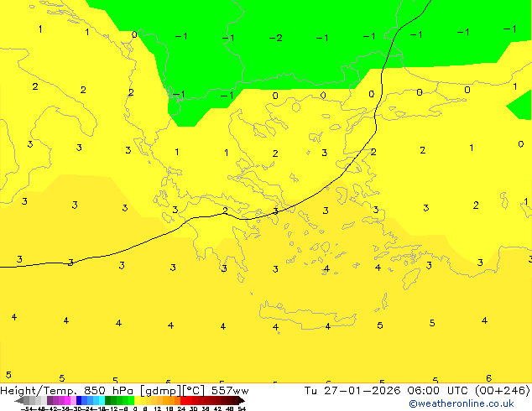
Task: Select the dark blue swatch above -30
Action: click(x=79, y=400)
